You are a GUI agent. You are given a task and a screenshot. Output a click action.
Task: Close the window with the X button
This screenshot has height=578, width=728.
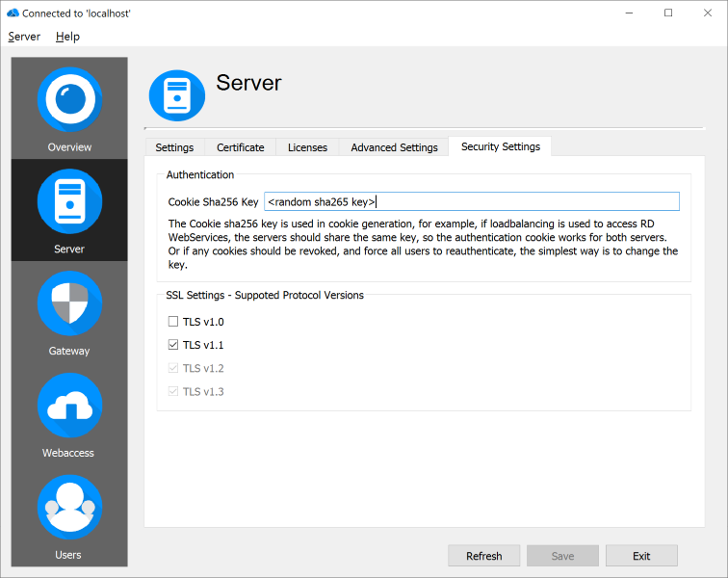[x=708, y=13]
